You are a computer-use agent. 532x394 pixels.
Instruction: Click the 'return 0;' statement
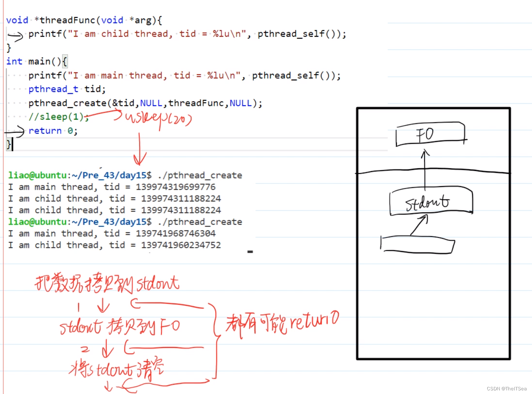pyautogui.click(x=53, y=131)
